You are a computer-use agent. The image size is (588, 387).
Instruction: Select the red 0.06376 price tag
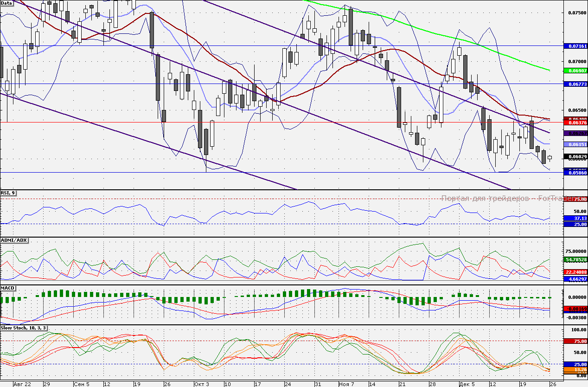tap(575, 123)
